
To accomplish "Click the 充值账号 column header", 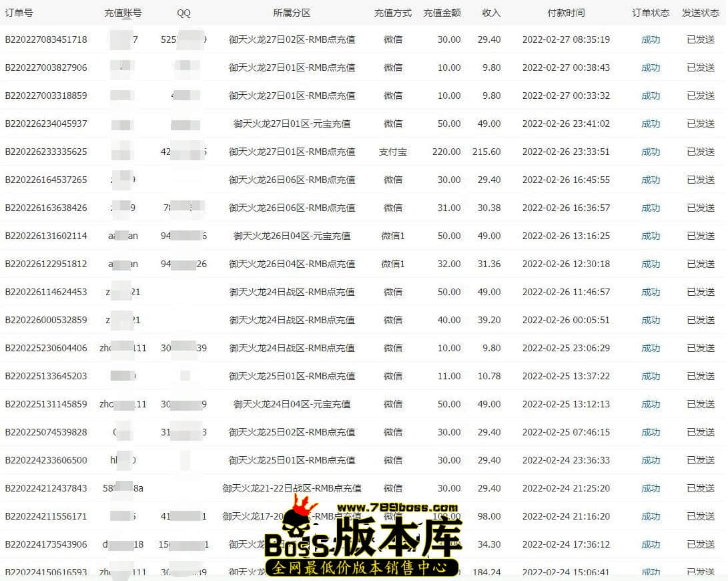I will [x=123, y=13].
